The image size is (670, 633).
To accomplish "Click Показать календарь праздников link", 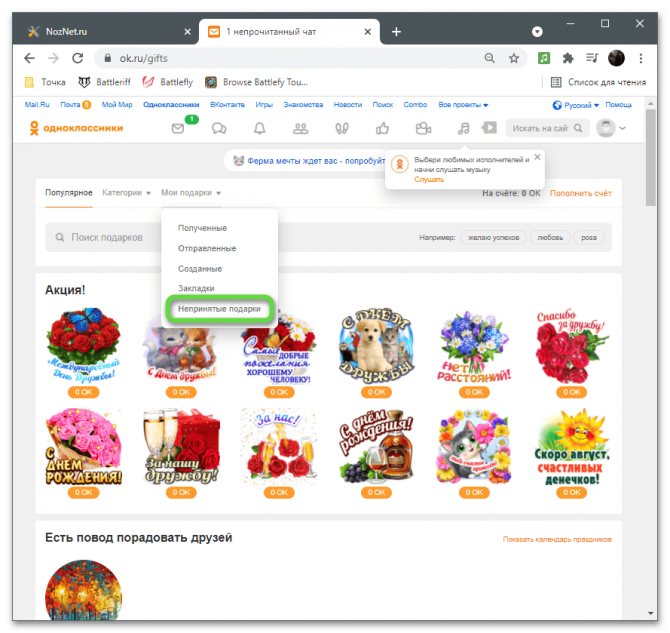I will click(x=557, y=539).
